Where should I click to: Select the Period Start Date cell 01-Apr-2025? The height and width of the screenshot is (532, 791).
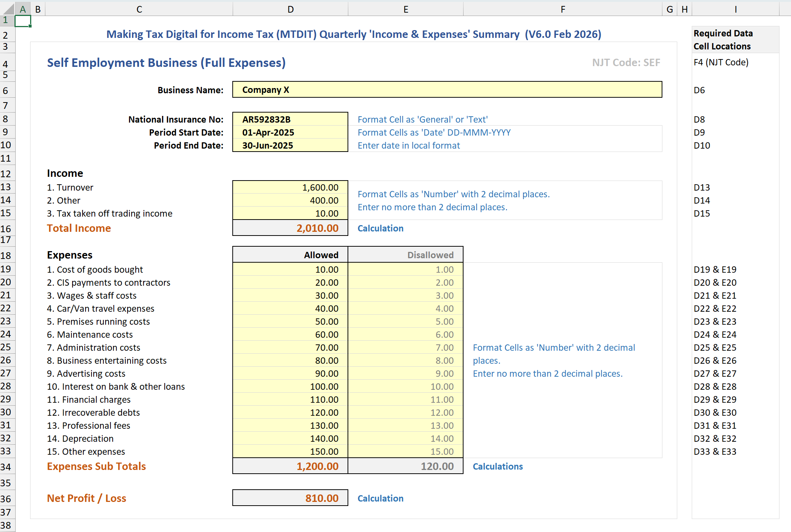pos(290,132)
